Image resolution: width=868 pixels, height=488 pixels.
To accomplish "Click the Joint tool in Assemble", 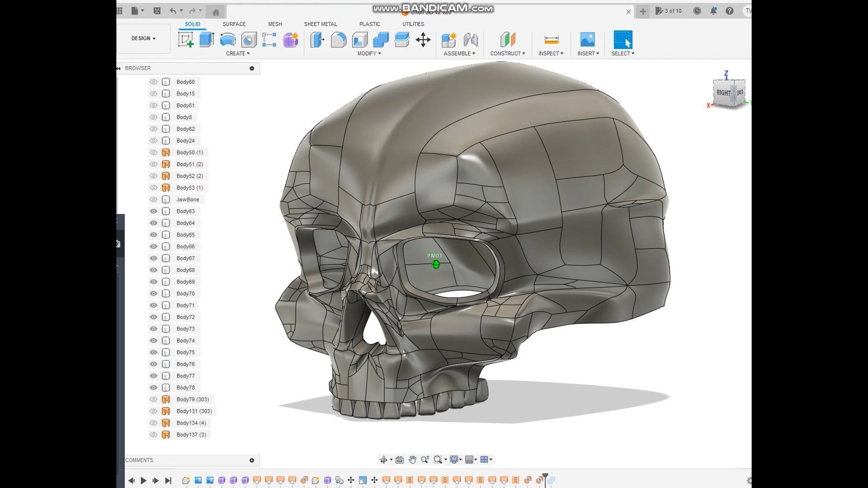I will 470,39.
